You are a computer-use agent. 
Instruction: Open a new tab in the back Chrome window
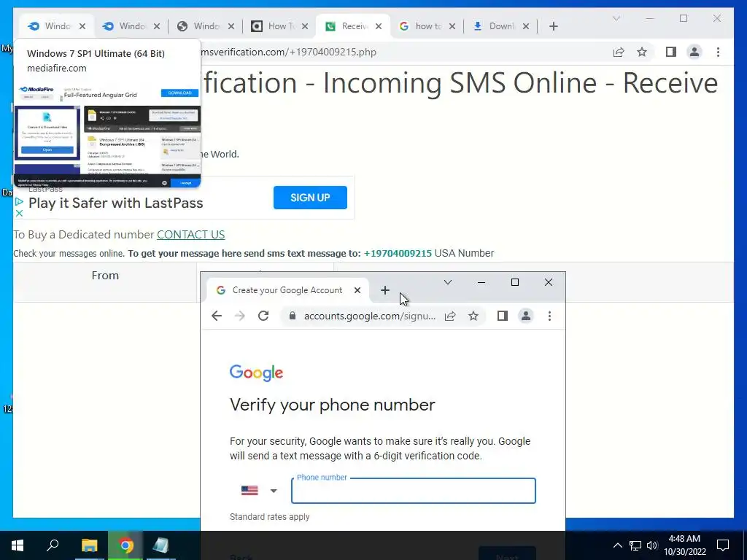pyautogui.click(x=553, y=26)
